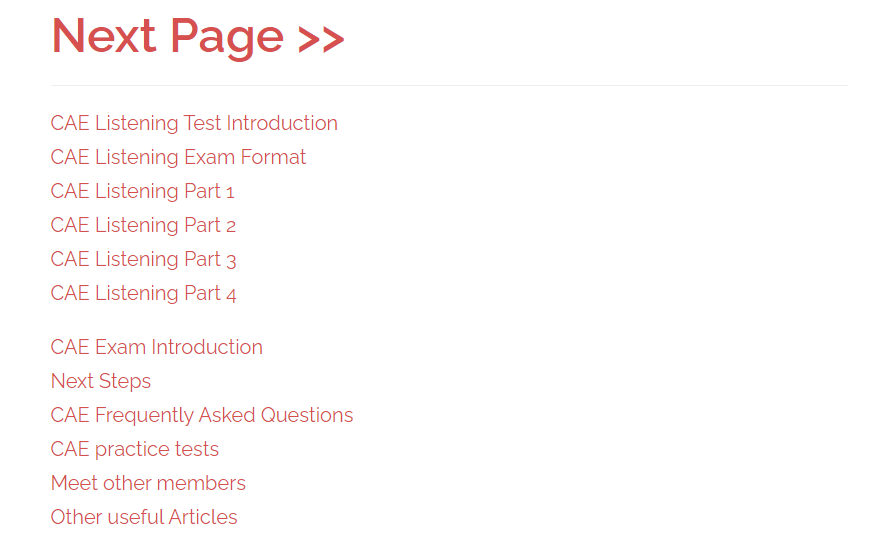
Task: Click the 'Questions' word in FAQ link
Action: 307,415
